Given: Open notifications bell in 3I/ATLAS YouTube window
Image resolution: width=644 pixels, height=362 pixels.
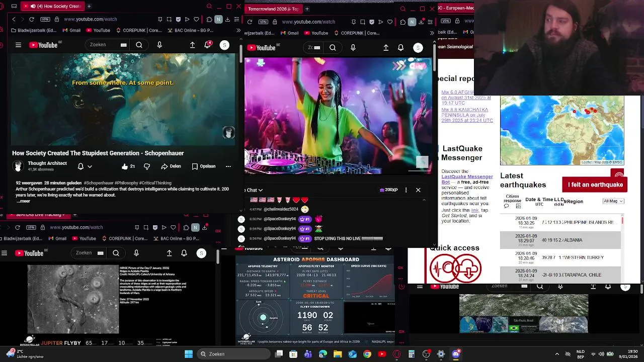Looking at the screenshot, I should coord(184,253).
